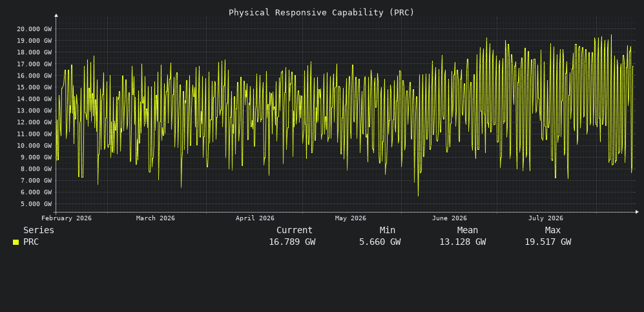Click the 15.000 GW y-axis label
This screenshot has width=644, height=312.
pos(34,87)
